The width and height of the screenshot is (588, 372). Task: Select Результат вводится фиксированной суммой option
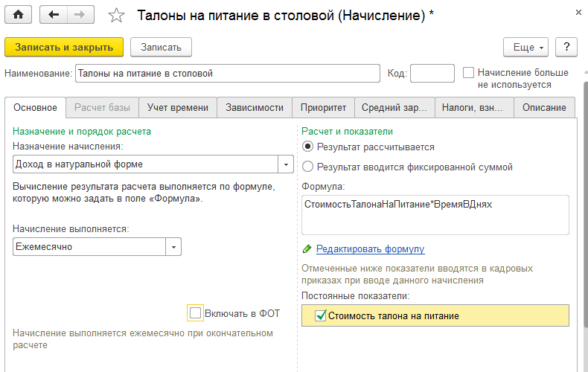coord(308,167)
